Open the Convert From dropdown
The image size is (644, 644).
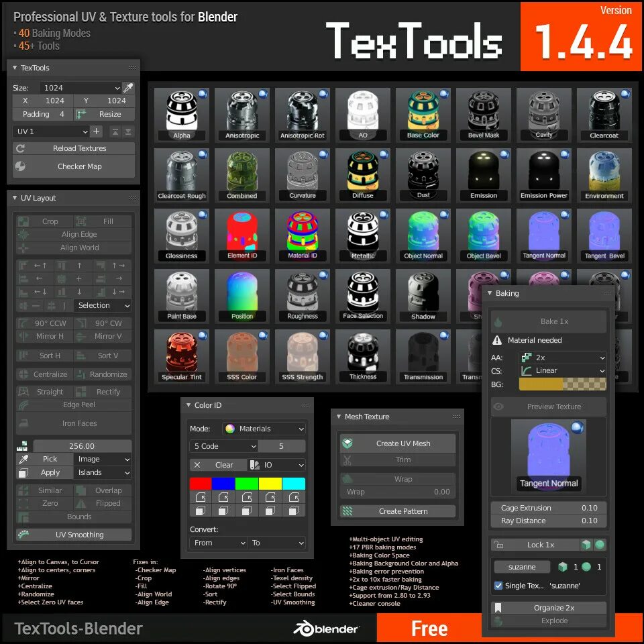pos(218,543)
